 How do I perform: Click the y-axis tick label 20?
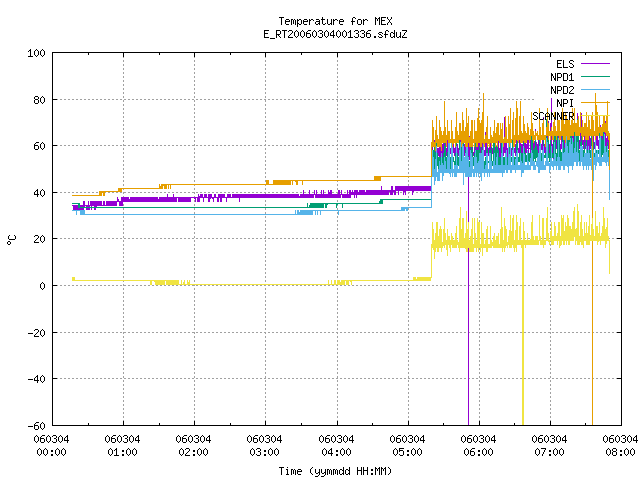(x=40, y=239)
